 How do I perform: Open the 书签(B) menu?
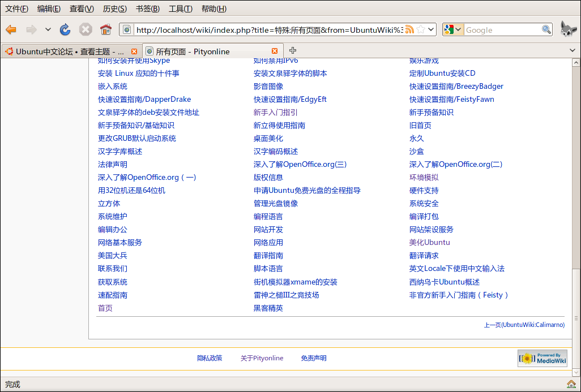pos(147,9)
